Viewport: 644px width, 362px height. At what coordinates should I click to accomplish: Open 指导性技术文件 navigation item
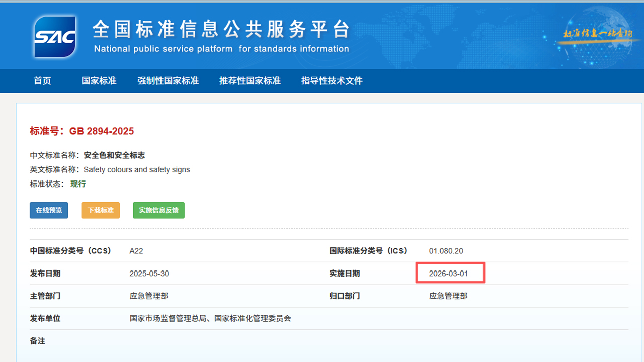coord(332,81)
